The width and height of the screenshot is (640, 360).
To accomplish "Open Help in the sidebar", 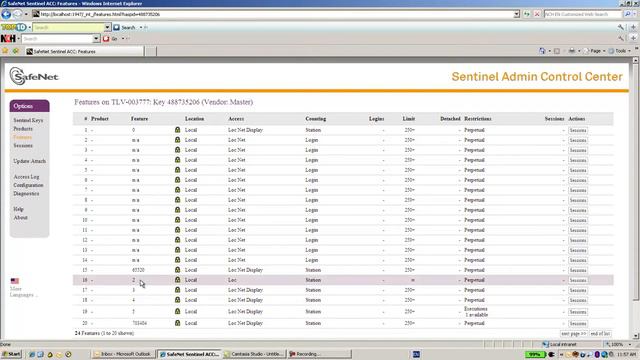I will click(x=18, y=209).
